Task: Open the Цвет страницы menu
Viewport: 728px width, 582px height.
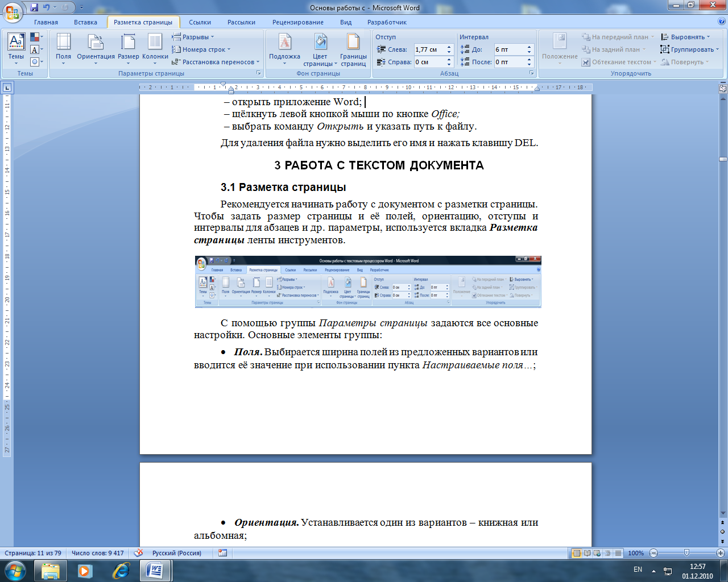Action: coord(320,49)
